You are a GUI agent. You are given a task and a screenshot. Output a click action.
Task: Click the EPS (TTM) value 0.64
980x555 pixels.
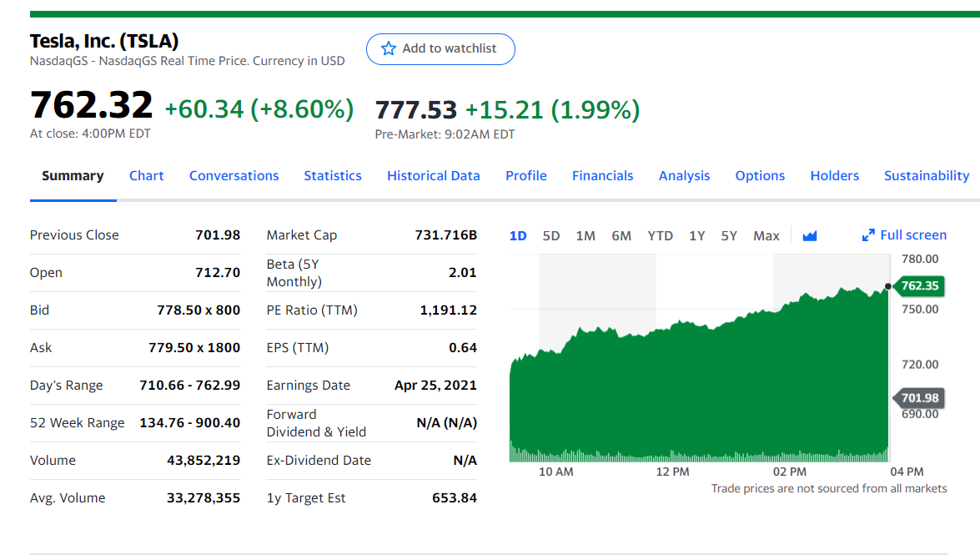463,348
